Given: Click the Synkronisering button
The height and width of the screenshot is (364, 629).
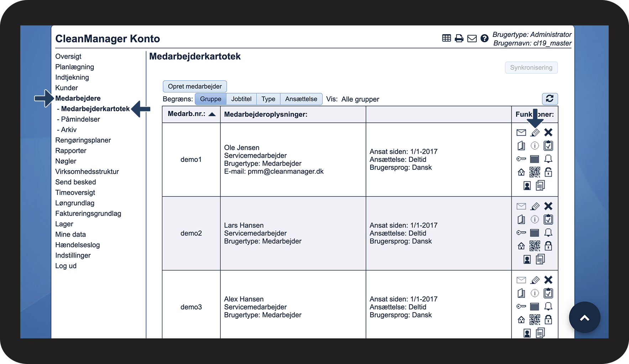Looking at the screenshot, I should (531, 68).
